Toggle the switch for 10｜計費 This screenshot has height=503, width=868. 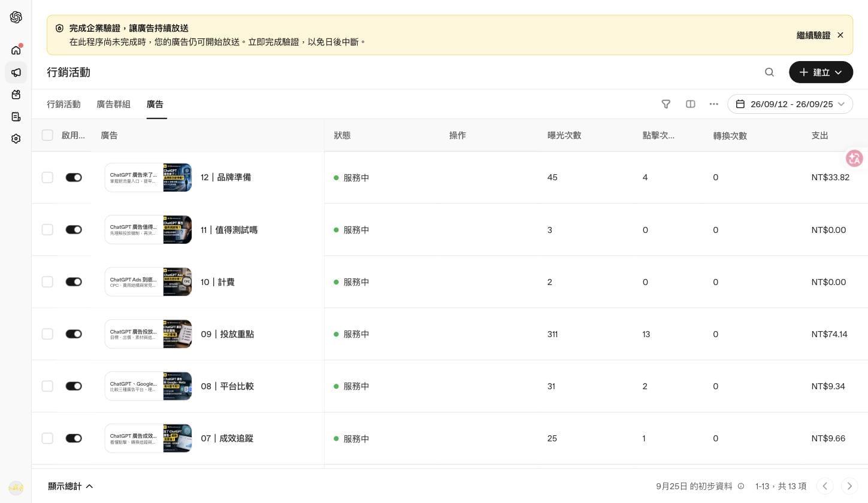(x=74, y=282)
